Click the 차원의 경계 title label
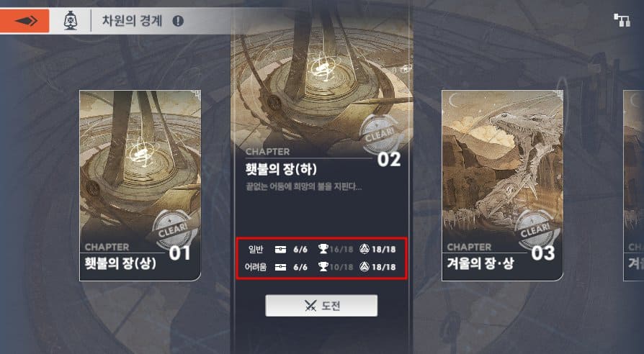This screenshot has height=354, width=644. [133, 21]
